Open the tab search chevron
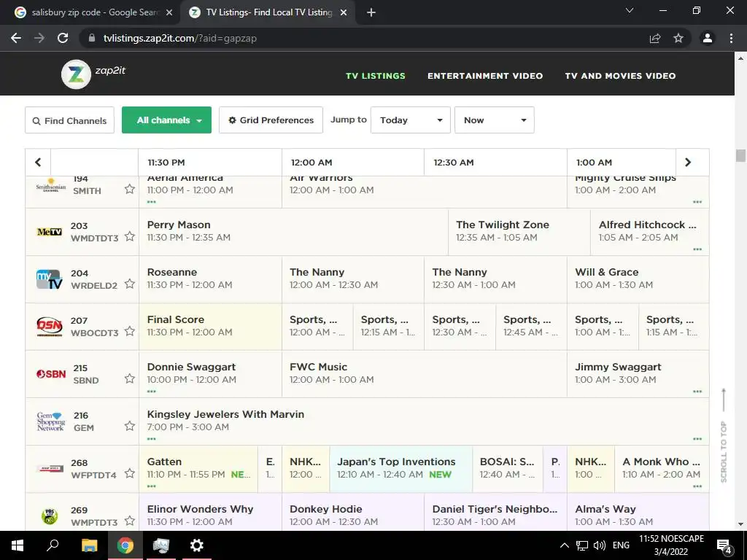 click(630, 10)
